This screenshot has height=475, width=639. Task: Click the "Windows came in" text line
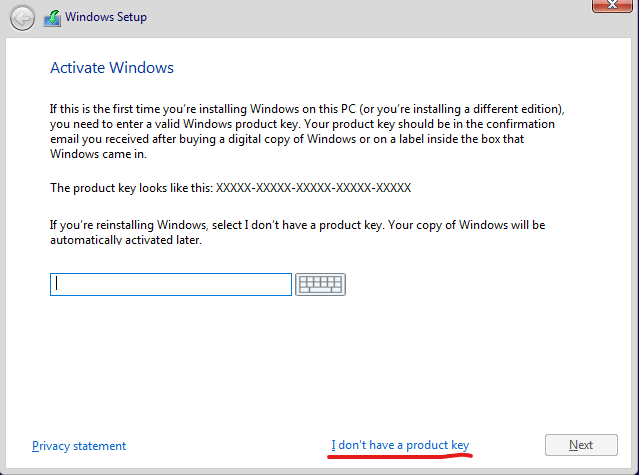point(100,156)
